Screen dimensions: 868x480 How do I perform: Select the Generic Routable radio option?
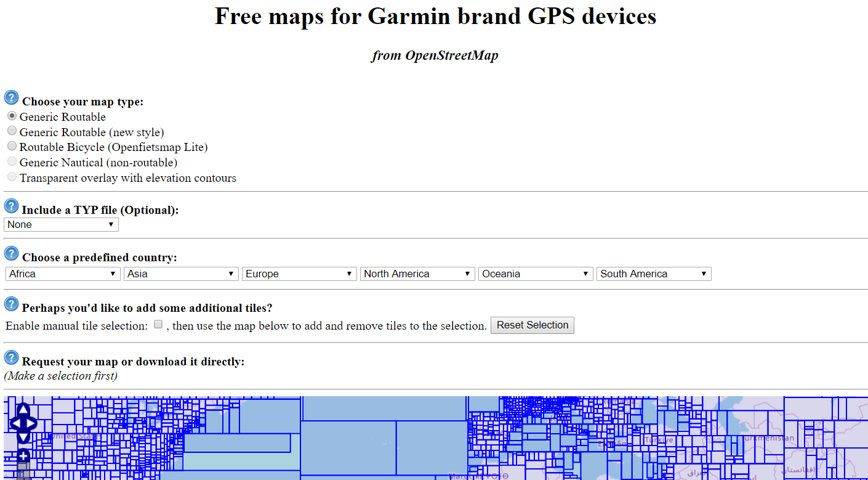(12, 116)
